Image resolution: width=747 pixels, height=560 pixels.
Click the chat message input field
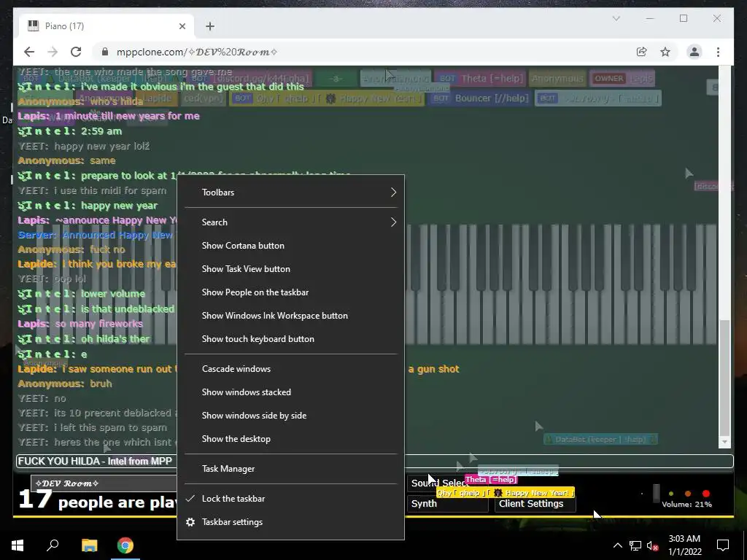374,461
